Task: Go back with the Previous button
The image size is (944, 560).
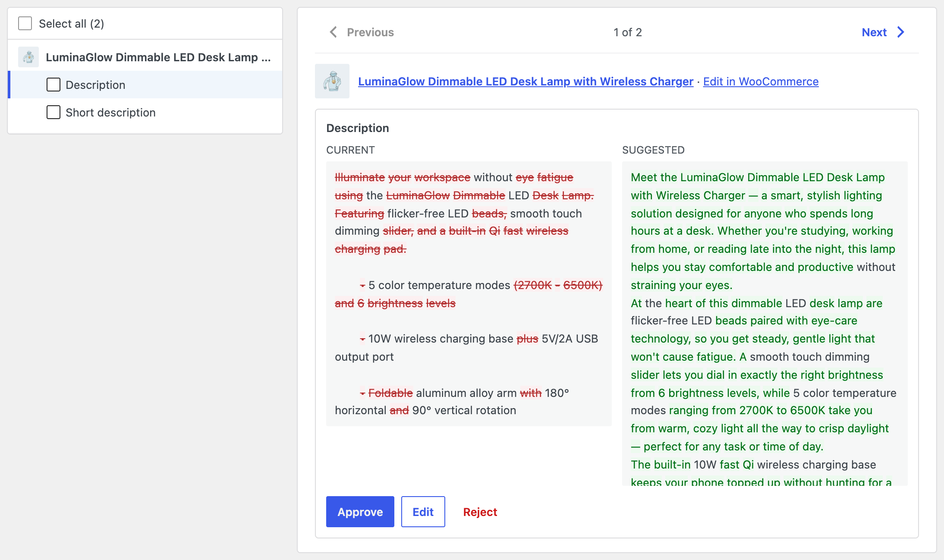Action: [362, 32]
